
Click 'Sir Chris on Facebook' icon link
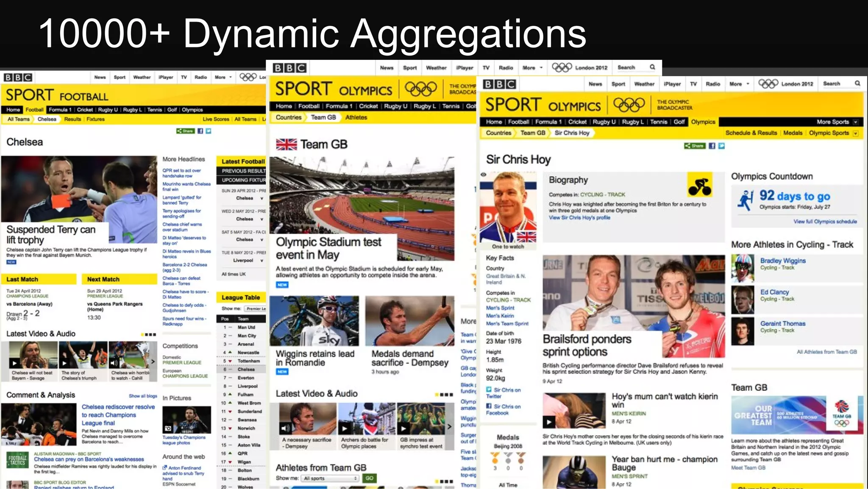(x=489, y=406)
